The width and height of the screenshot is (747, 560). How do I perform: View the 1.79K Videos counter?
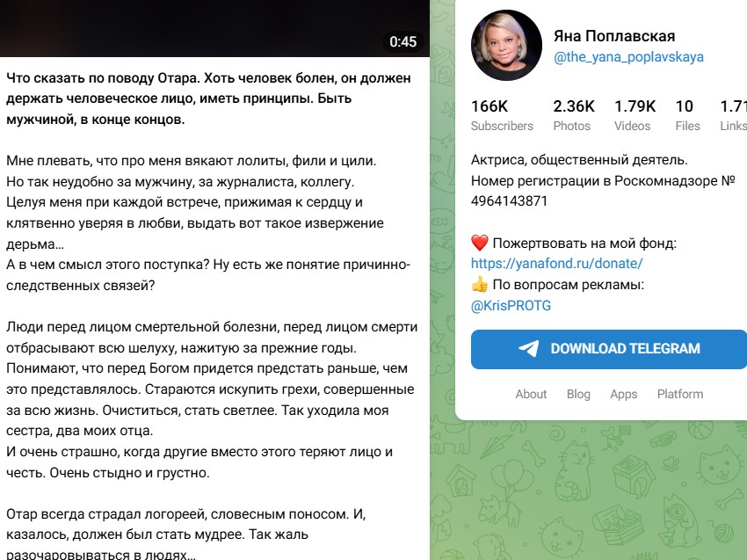pos(635,115)
